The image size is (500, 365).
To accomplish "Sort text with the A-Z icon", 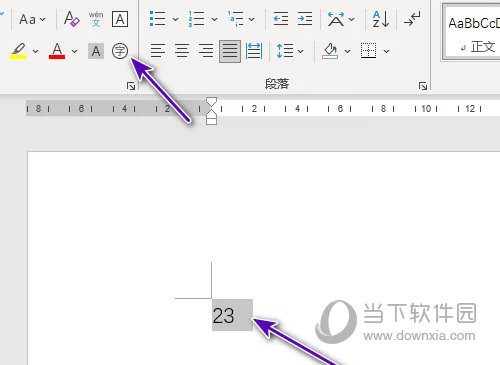I will 380,19.
